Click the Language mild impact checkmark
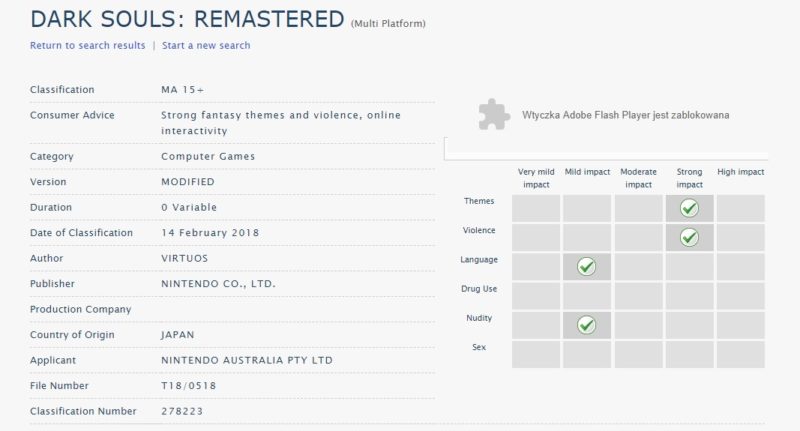 tap(586, 266)
